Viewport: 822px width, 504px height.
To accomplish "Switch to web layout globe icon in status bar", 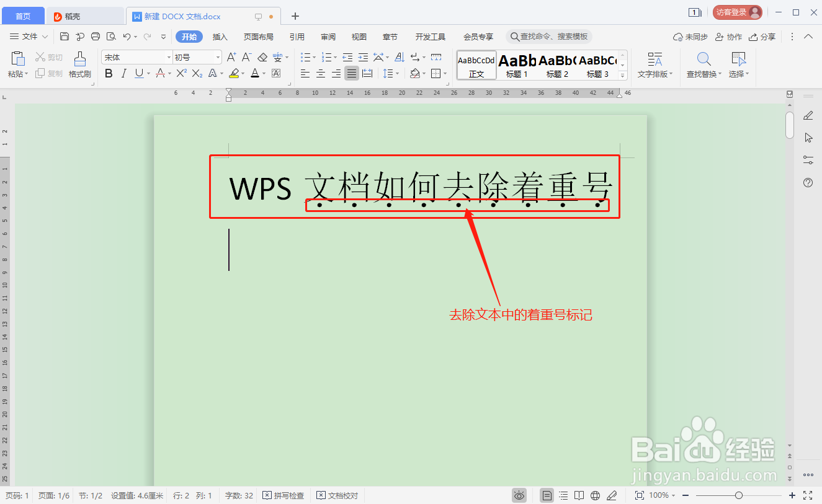I will pyautogui.click(x=595, y=495).
